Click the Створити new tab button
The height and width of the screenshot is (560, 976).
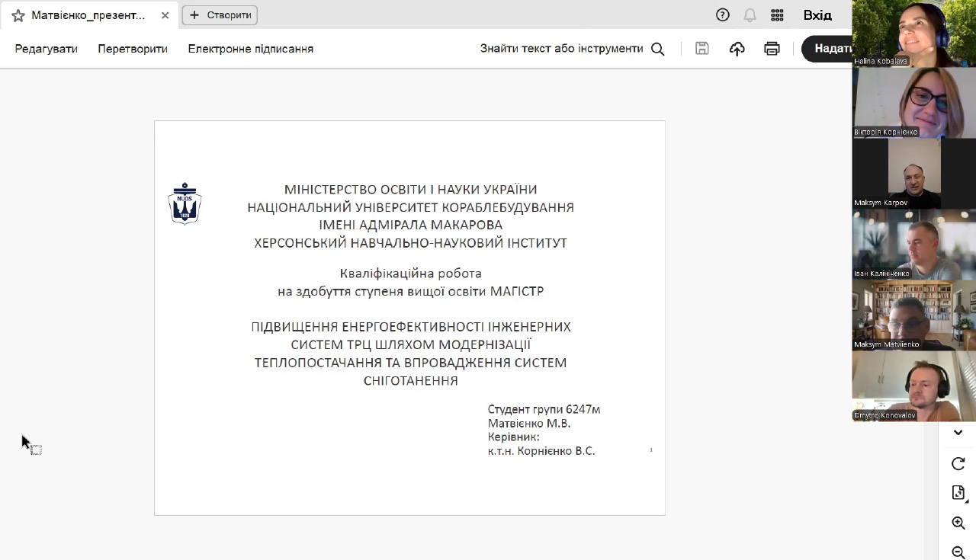pos(220,15)
